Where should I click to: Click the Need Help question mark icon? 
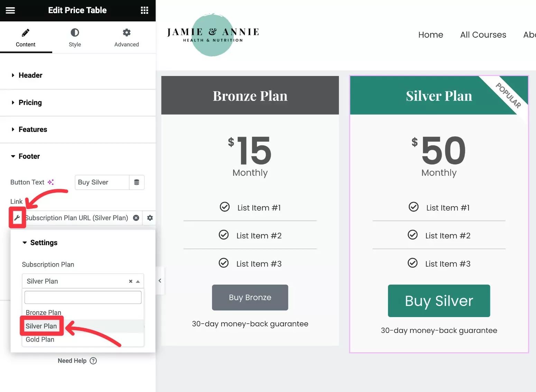pyautogui.click(x=93, y=361)
